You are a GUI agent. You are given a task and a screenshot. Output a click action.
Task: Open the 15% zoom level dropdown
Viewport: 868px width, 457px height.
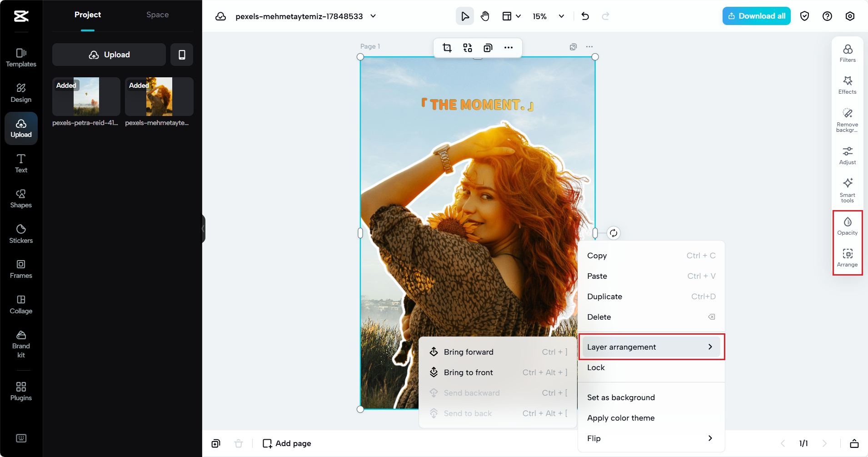pyautogui.click(x=549, y=16)
